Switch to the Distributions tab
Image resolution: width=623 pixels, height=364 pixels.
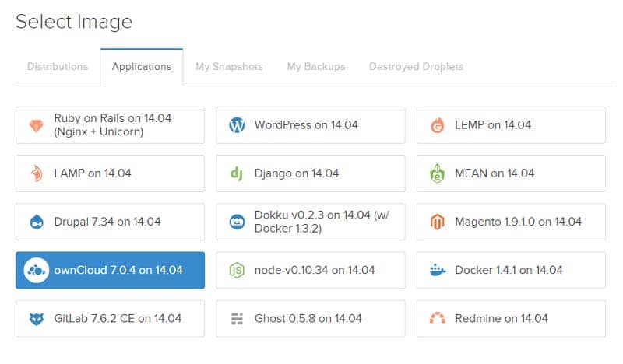[x=58, y=67]
